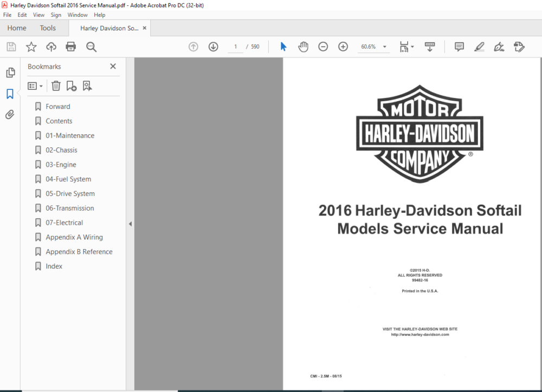The image size is (542, 392).
Task: Print the document using printer icon
Action: point(71,47)
